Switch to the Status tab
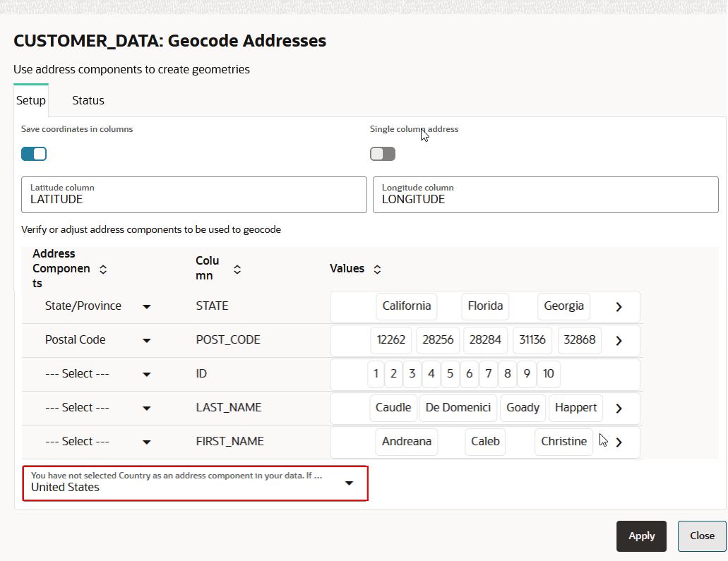 pos(88,100)
